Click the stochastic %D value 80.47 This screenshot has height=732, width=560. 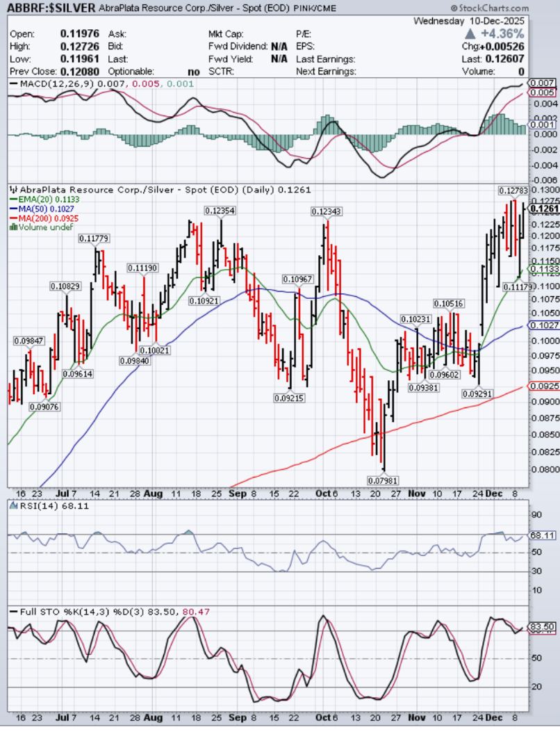pos(196,612)
